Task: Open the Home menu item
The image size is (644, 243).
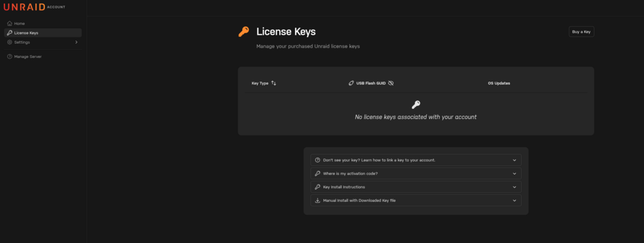Action: point(43,23)
